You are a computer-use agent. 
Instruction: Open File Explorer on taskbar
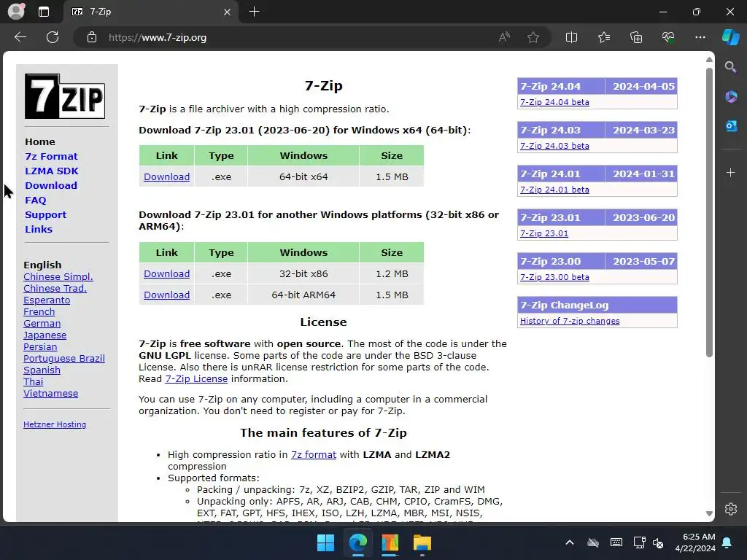[x=422, y=542]
